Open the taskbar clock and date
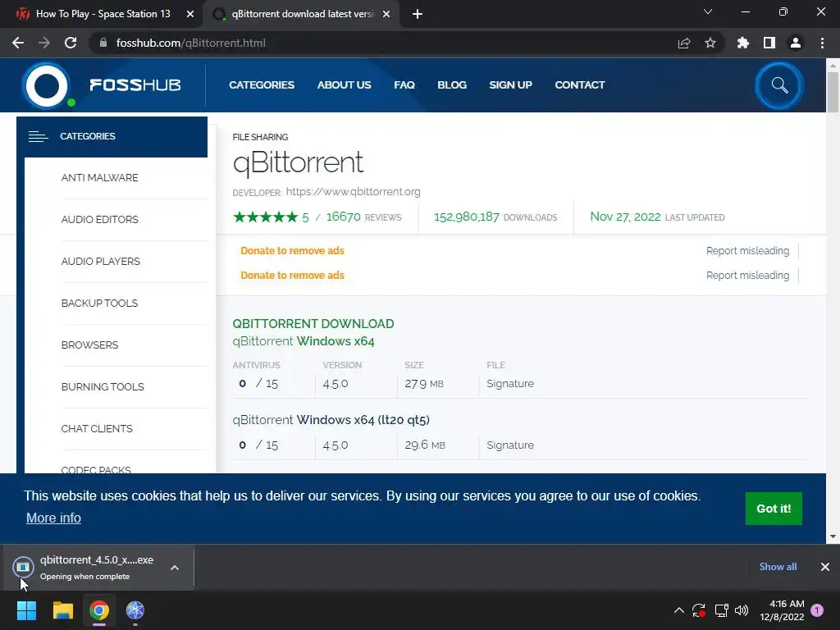 click(782, 610)
